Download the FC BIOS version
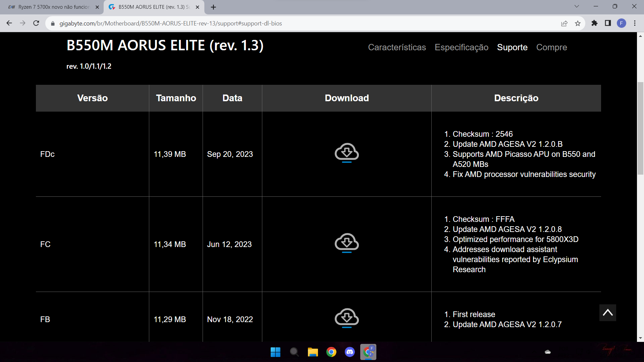Image resolution: width=644 pixels, height=362 pixels. click(346, 243)
